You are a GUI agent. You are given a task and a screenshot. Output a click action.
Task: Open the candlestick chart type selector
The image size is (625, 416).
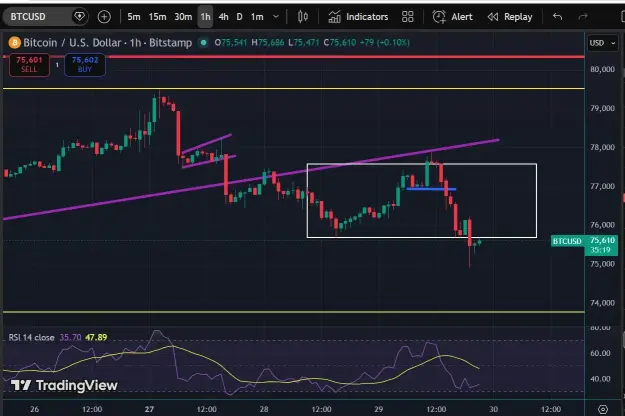click(x=303, y=17)
